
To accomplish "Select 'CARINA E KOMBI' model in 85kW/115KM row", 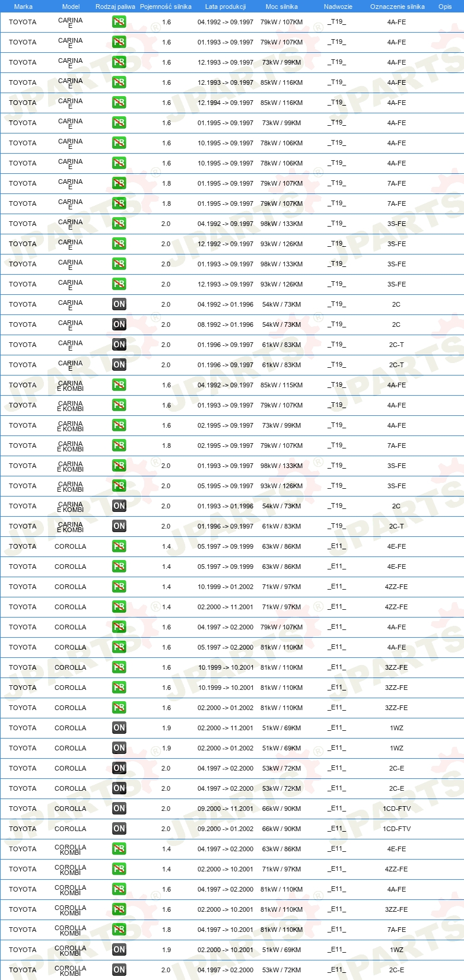I will [x=70, y=386].
